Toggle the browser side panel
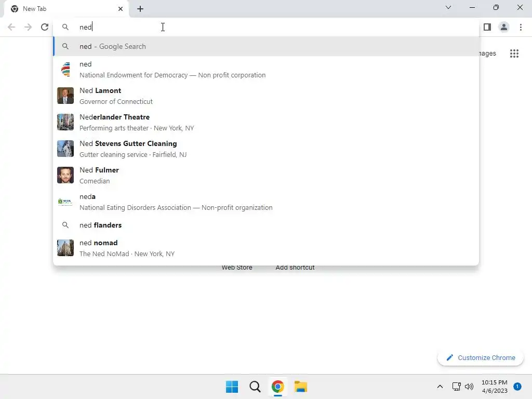Image resolution: width=532 pixels, height=399 pixels. (x=487, y=27)
